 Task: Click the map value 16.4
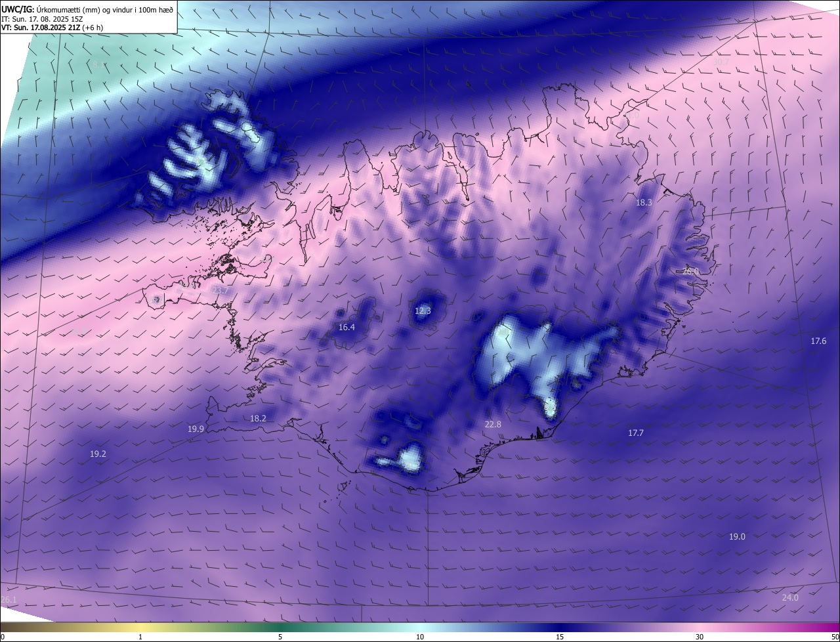[346, 328]
